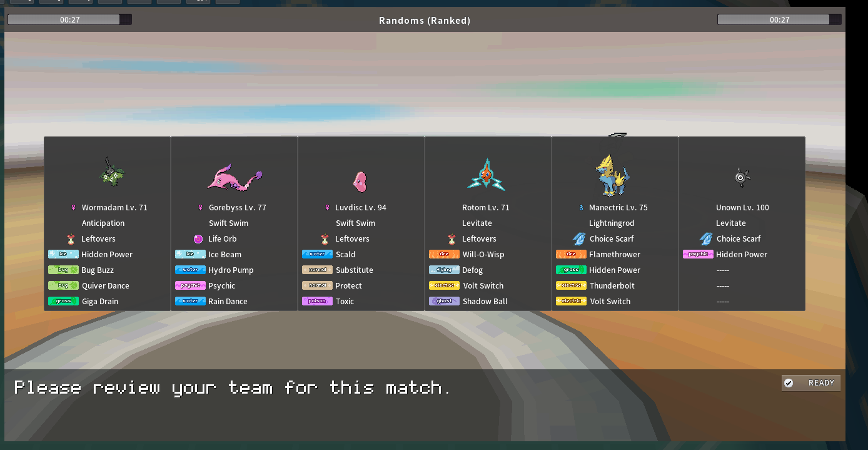Click Wormadam's "Anticipation" ability text
Image resolution: width=868 pixels, height=450 pixels.
click(103, 223)
